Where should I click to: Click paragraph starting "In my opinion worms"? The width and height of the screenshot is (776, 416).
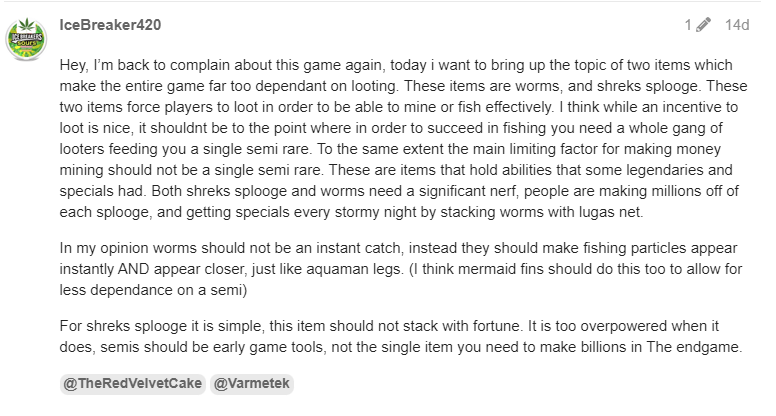(x=401, y=269)
